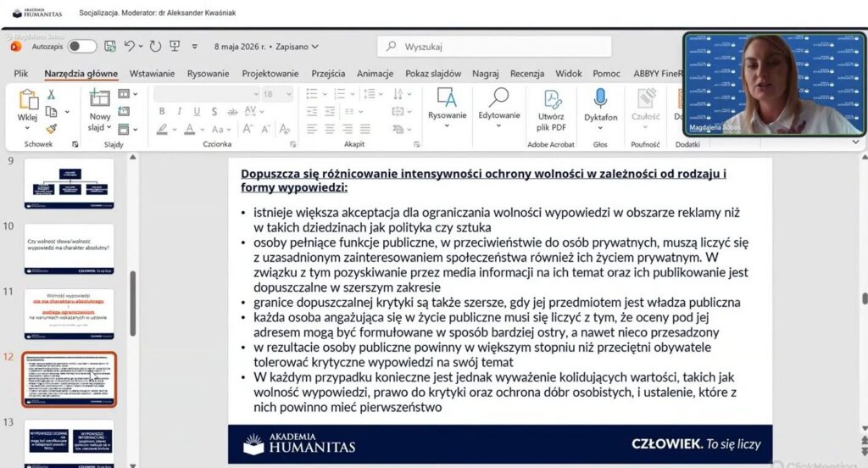Click the text highlight color pen
Image resolution: width=868 pixels, height=468 pixels.
[x=162, y=129]
